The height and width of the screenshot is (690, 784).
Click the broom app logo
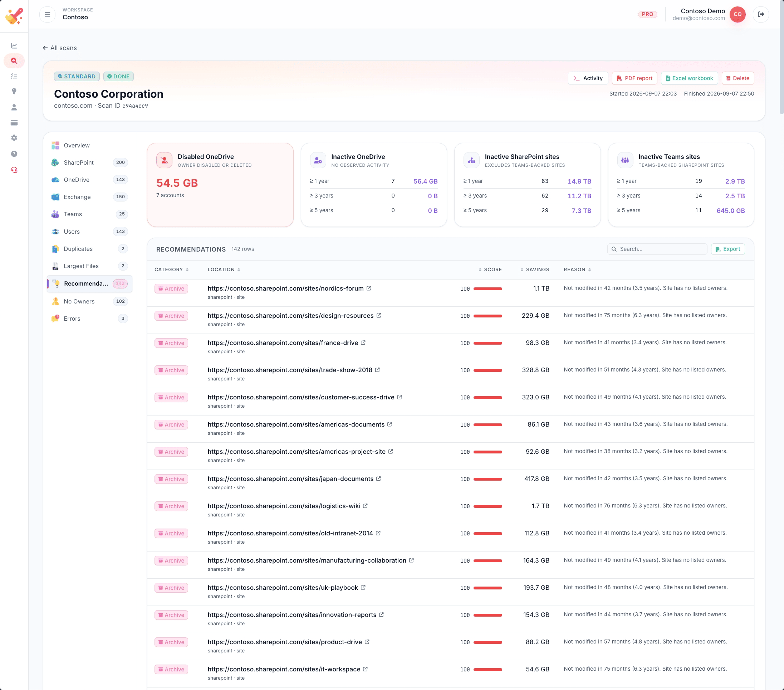point(14,16)
